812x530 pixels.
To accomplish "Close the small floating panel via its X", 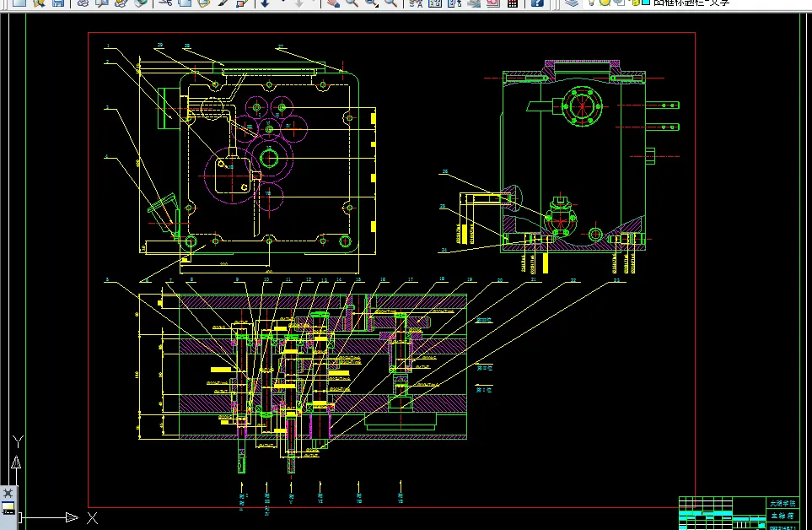I will [x=8, y=493].
